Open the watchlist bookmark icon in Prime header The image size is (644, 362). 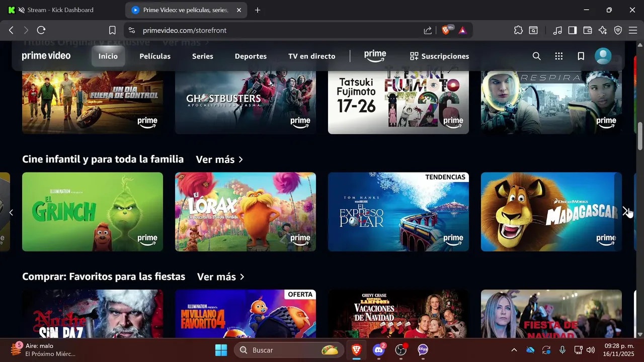click(581, 56)
